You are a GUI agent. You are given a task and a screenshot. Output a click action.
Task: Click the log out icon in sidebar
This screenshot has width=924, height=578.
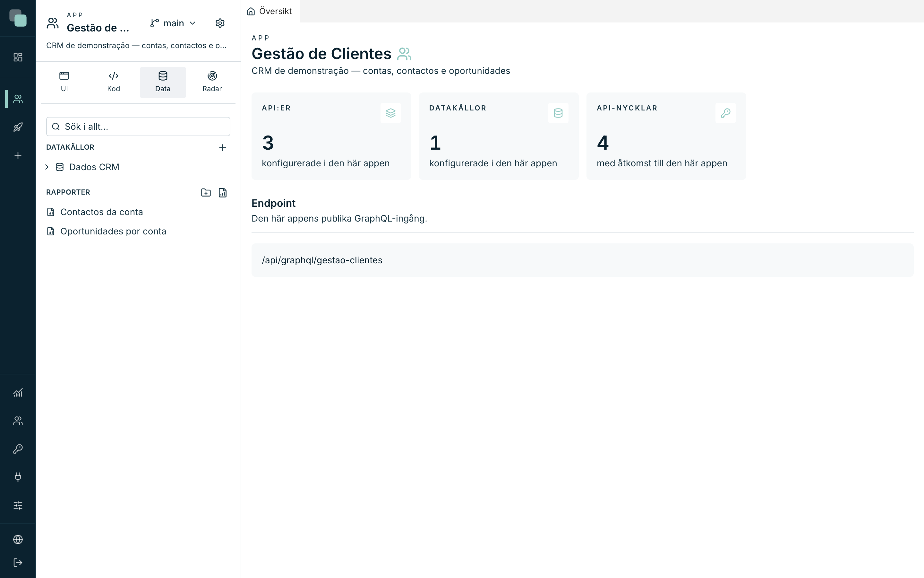coord(18,563)
